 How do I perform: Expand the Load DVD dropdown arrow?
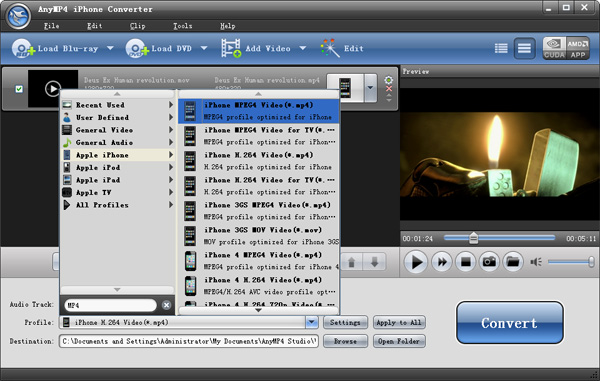(204, 48)
